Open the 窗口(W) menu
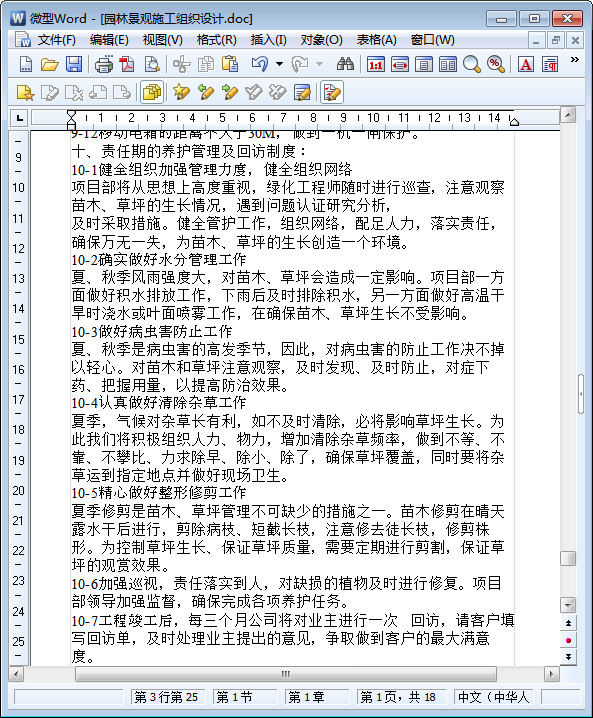 point(433,40)
